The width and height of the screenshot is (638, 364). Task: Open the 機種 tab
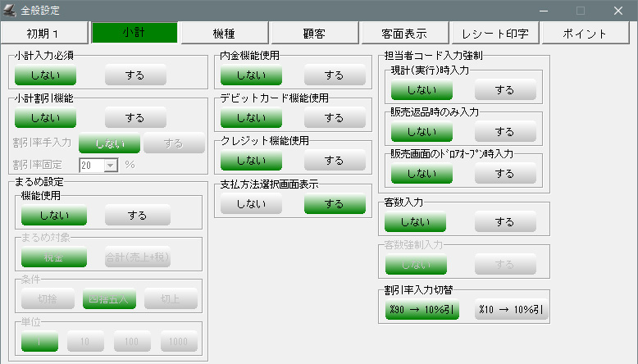[224, 34]
